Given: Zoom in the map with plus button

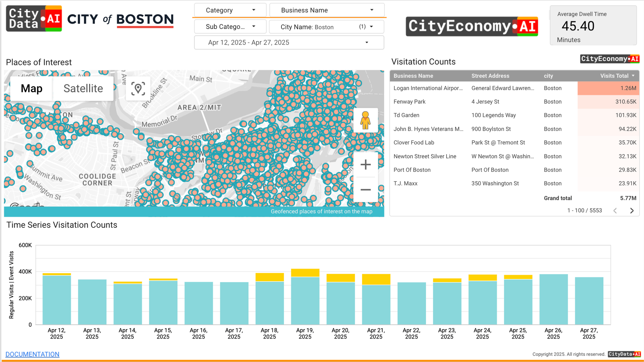Looking at the screenshot, I should (x=365, y=165).
